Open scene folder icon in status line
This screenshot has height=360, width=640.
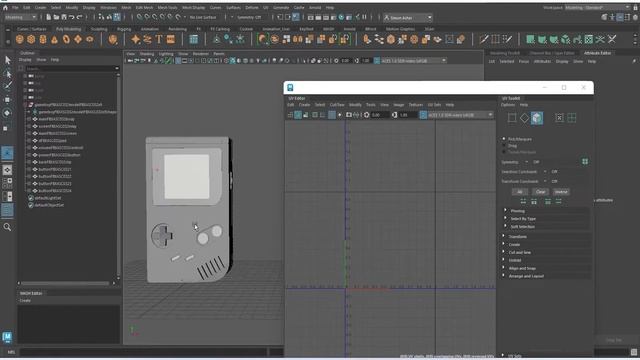[x=56, y=17]
